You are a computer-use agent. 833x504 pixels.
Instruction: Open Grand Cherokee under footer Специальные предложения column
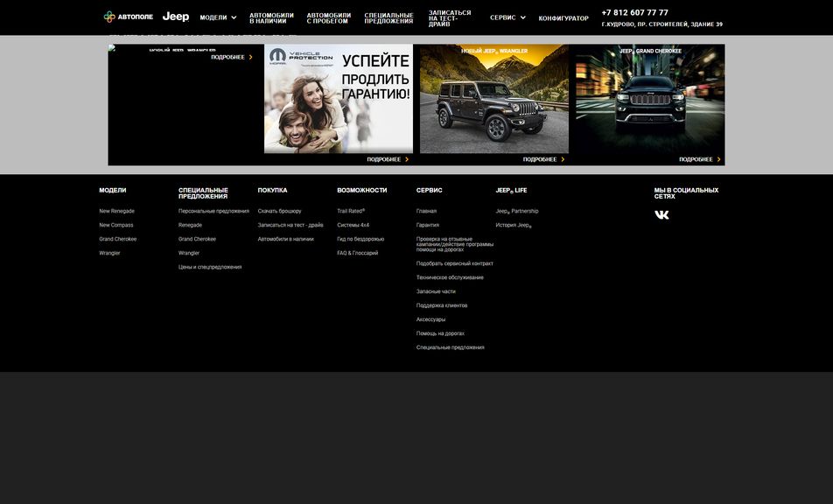pos(197,239)
